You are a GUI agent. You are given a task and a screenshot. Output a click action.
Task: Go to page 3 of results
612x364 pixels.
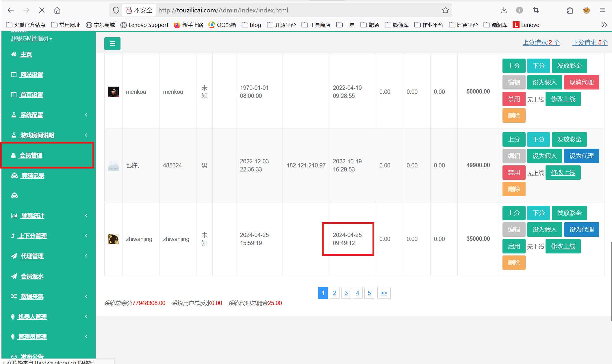tap(346, 293)
